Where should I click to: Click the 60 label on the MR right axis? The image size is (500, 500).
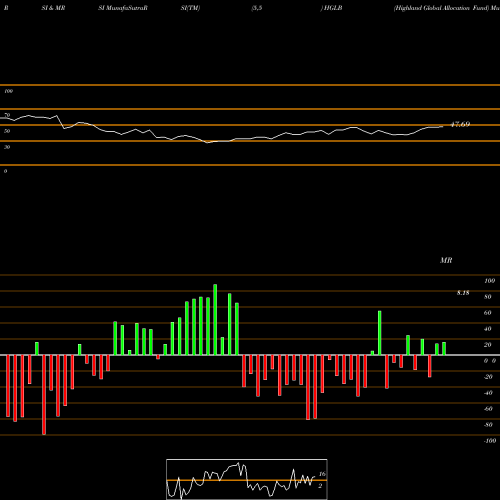click(x=488, y=313)
